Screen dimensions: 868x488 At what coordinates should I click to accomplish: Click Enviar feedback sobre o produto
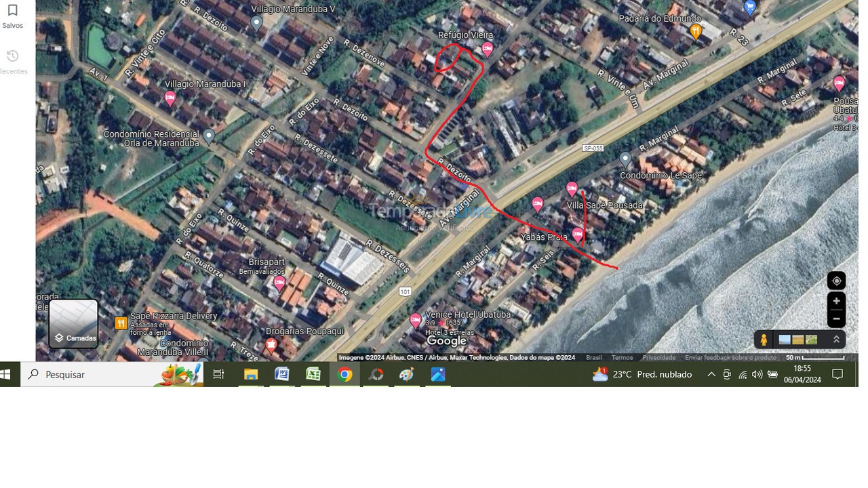[730, 358]
